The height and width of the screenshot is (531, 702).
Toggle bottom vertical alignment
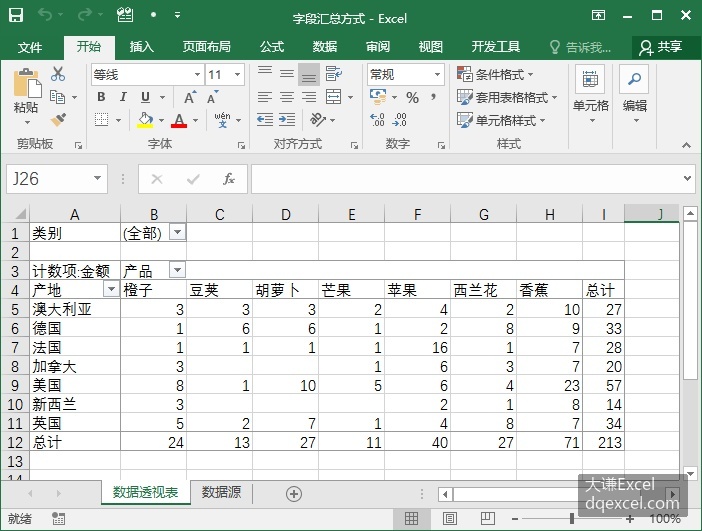click(309, 74)
